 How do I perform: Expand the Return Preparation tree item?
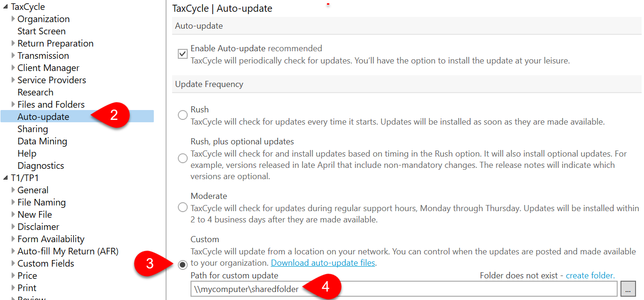12,43
